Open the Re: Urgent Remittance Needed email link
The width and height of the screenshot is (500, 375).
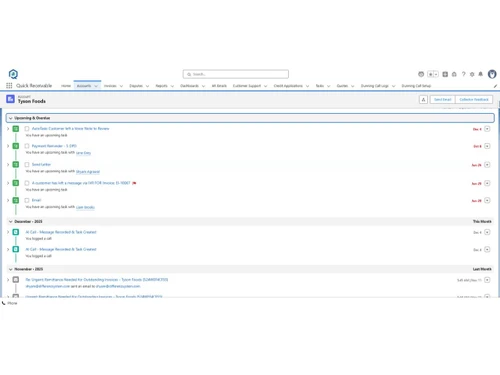click(x=97, y=280)
